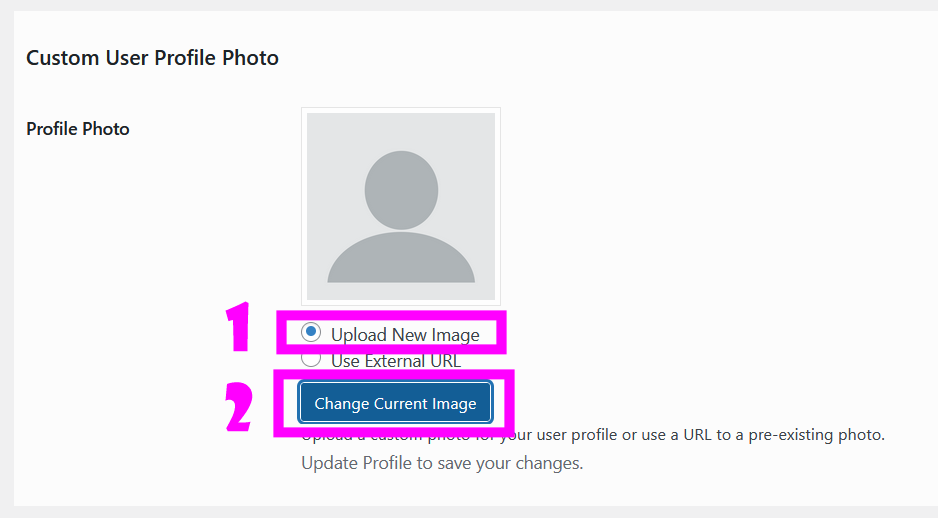Select the Upload New Image radio button

pos(311,333)
